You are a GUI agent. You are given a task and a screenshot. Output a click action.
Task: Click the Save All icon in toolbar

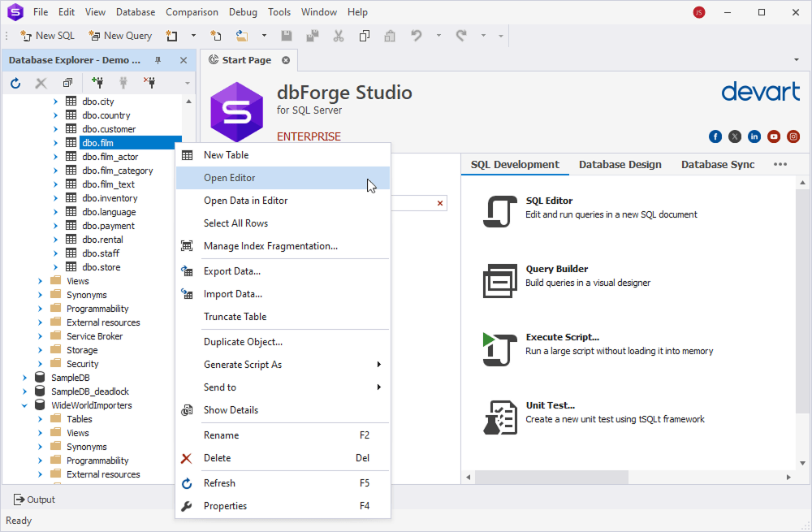tap(313, 36)
